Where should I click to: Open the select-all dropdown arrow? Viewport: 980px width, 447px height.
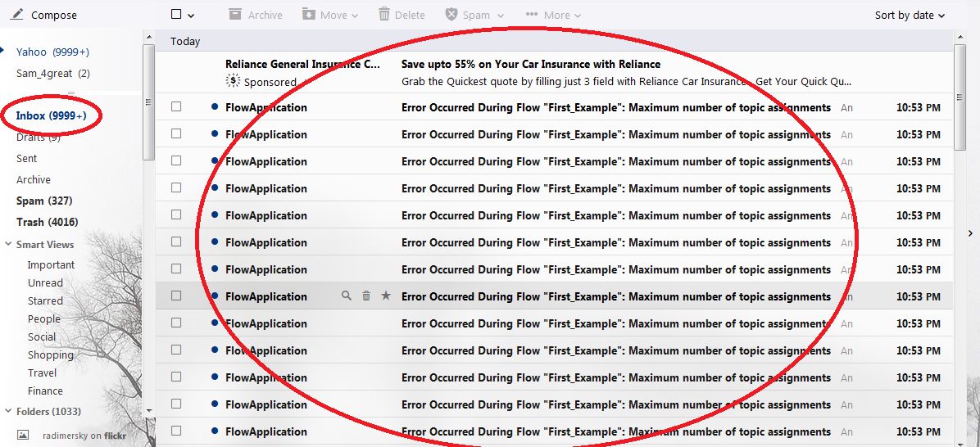click(191, 16)
